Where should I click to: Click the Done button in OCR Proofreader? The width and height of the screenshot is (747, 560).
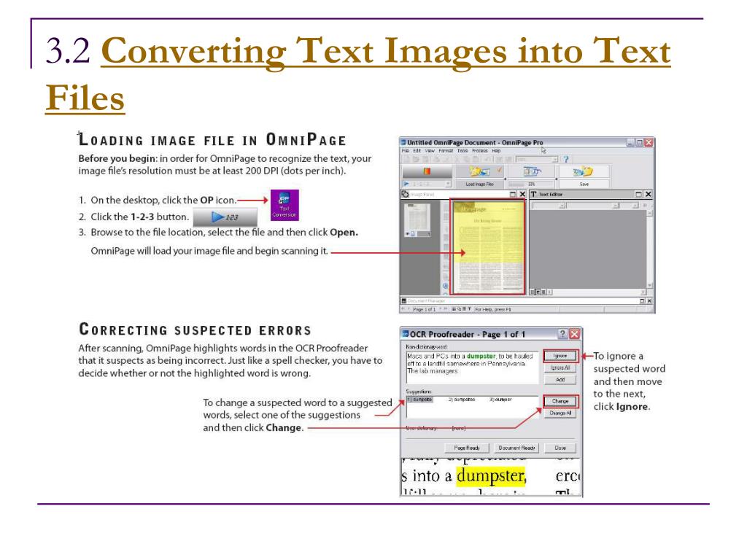560,448
